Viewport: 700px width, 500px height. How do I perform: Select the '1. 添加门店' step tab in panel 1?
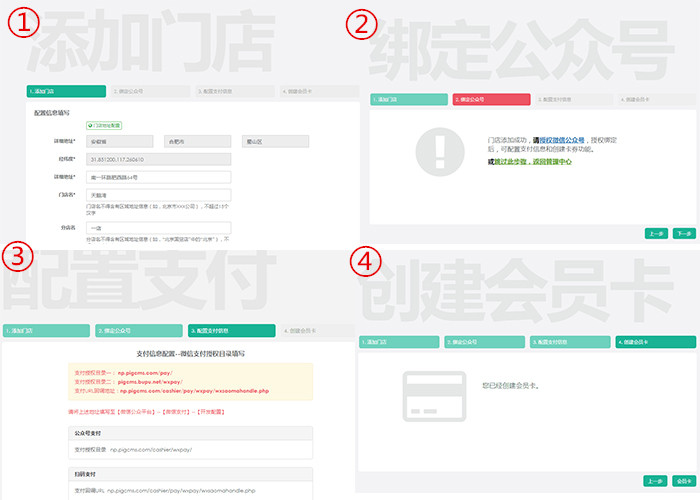click(x=66, y=91)
